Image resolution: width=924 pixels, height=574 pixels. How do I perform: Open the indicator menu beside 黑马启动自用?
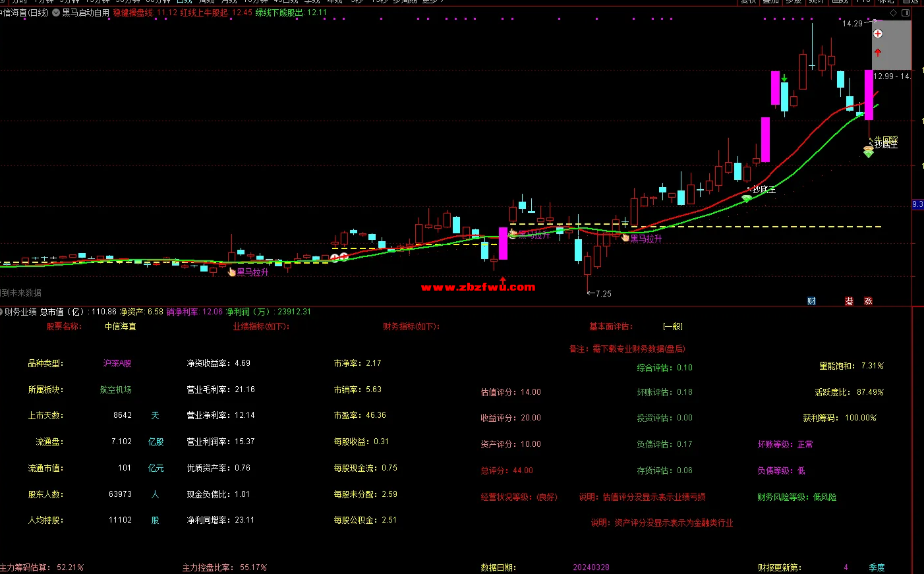56,13
